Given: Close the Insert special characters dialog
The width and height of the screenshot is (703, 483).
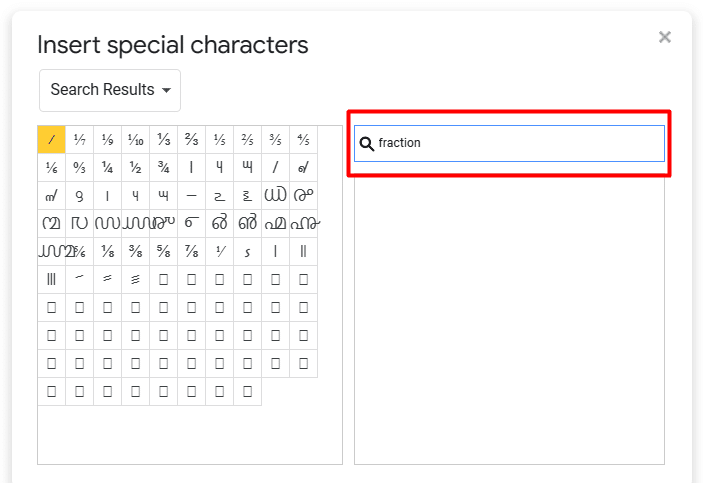Looking at the screenshot, I should pos(664,37).
